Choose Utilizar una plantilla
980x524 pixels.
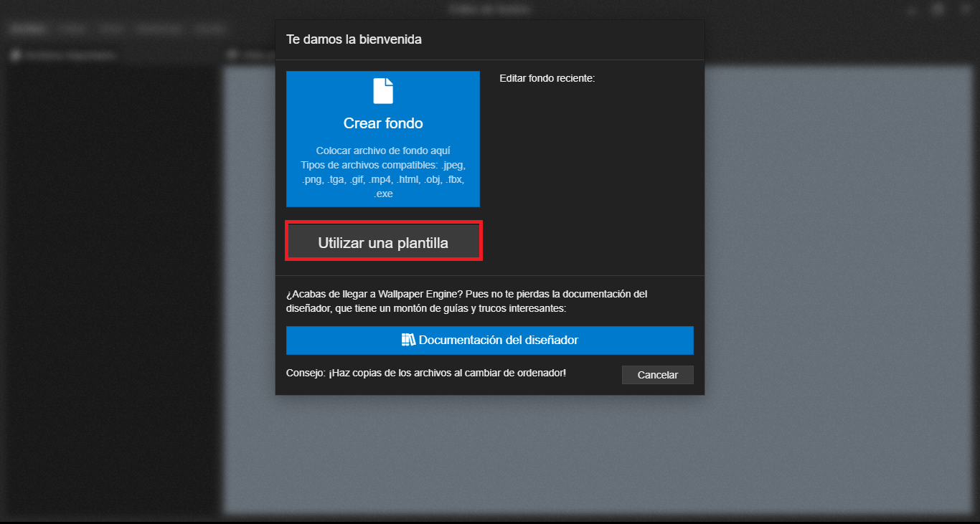tap(383, 242)
